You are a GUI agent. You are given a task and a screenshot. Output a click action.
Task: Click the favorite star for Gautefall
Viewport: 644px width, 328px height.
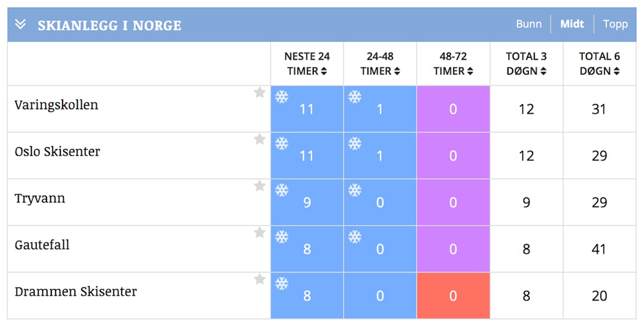tap(259, 233)
